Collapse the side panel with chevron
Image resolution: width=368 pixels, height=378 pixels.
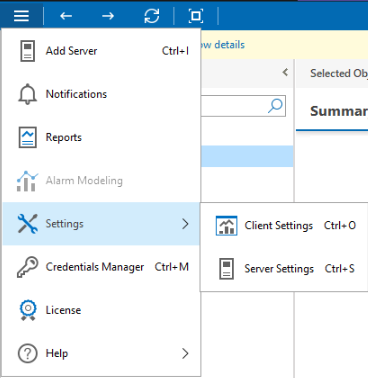pyautogui.click(x=285, y=72)
